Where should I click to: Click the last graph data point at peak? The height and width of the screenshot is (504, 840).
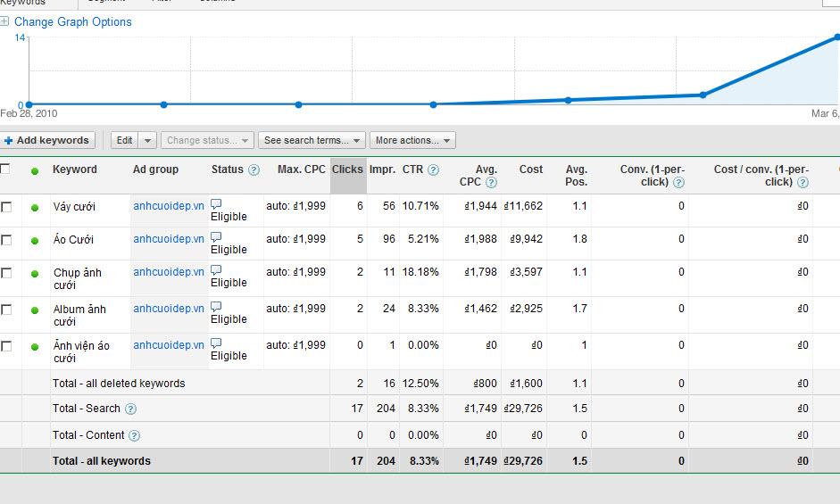[x=837, y=37]
